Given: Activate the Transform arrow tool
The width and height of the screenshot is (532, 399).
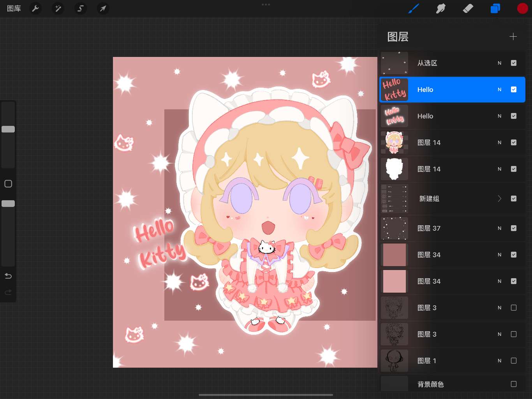Looking at the screenshot, I should (103, 8).
